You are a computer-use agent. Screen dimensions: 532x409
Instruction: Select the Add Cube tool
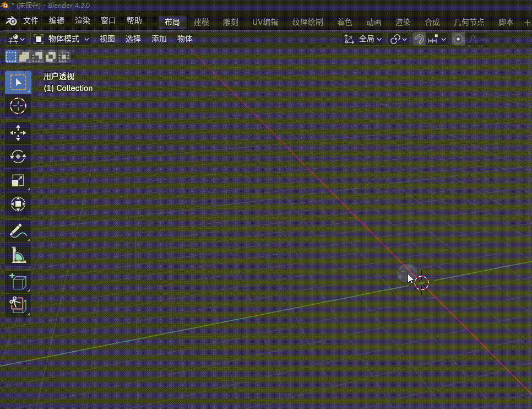coord(18,282)
